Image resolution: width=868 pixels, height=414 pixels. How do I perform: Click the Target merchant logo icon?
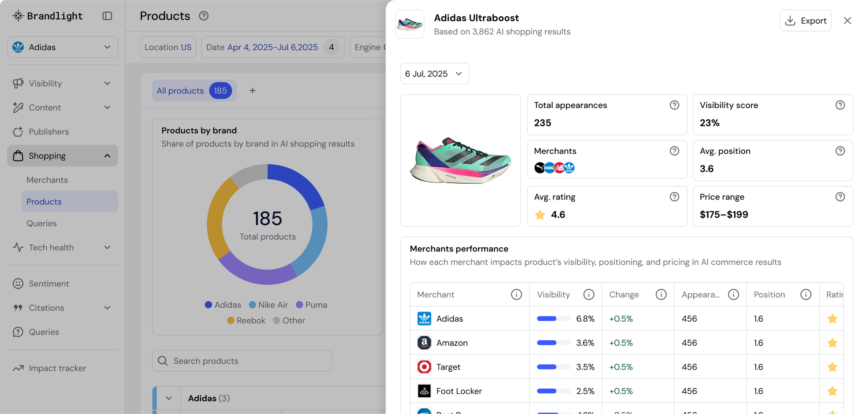click(424, 367)
